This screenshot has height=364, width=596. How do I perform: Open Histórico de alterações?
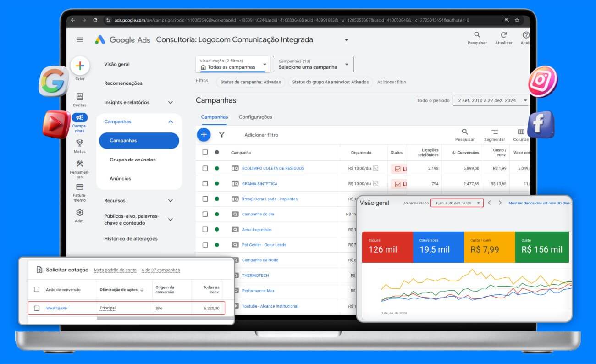coord(131,238)
